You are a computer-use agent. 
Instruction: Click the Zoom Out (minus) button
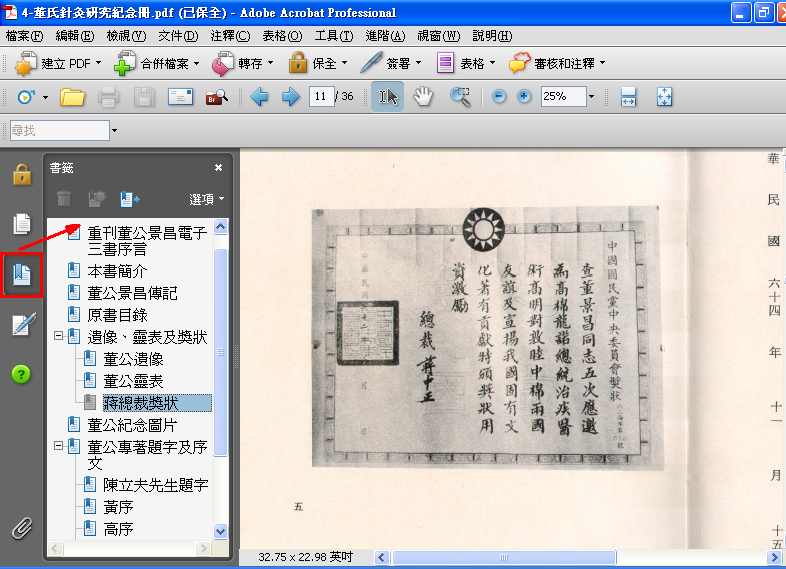pos(499,96)
